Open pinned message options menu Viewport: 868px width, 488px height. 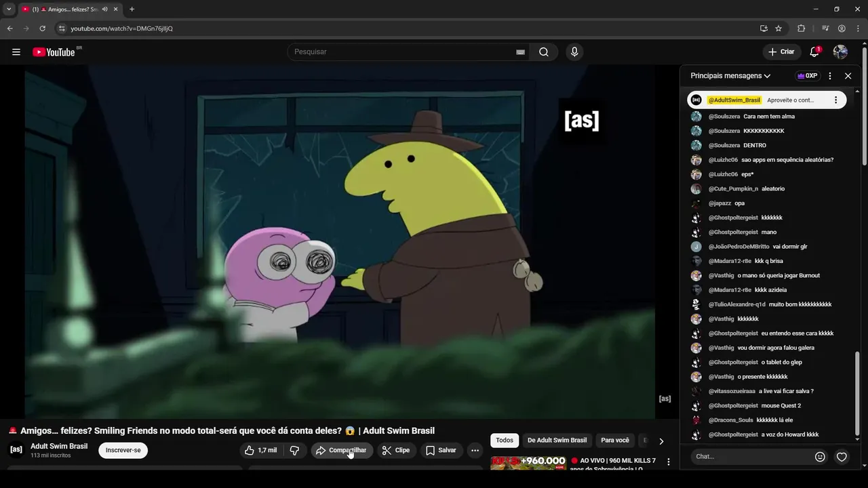(835, 100)
